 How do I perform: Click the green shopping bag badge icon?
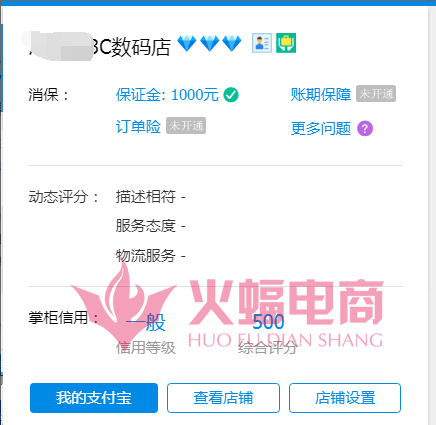point(286,43)
